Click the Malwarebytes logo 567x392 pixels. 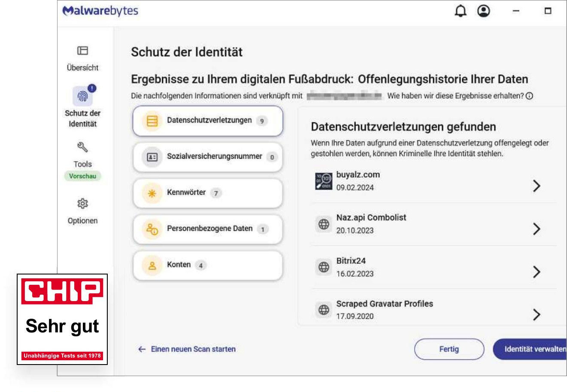[x=100, y=11]
